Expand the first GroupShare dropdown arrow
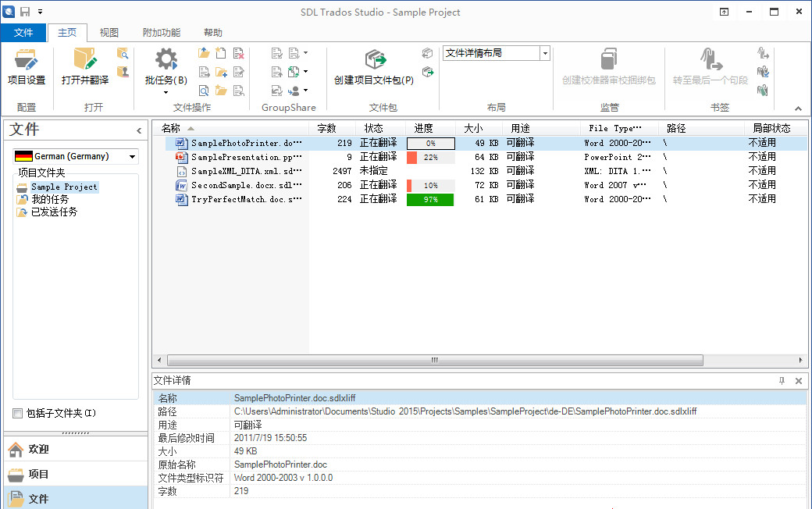This screenshot has width=812, height=509. point(305,53)
